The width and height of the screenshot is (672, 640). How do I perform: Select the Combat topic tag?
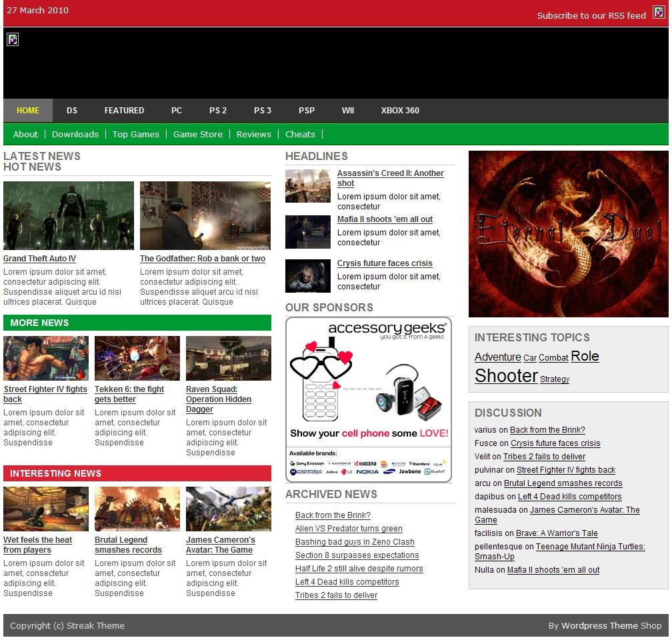[x=553, y=357]
